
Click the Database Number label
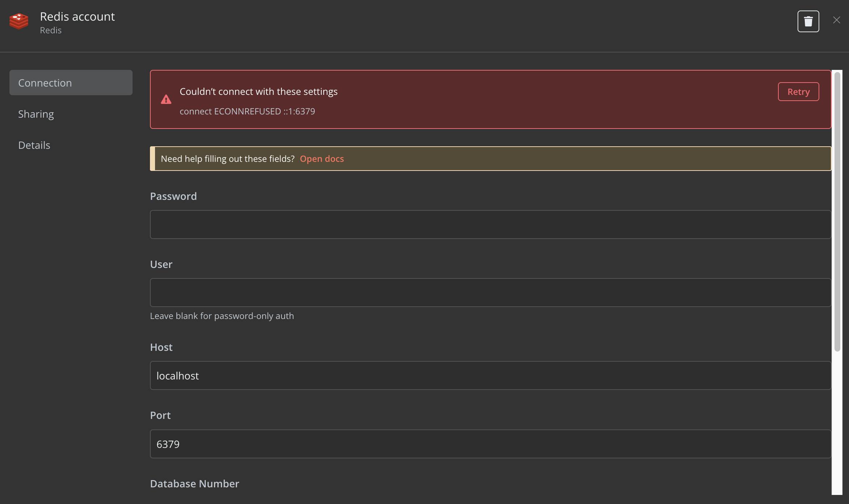pos(195,484)
